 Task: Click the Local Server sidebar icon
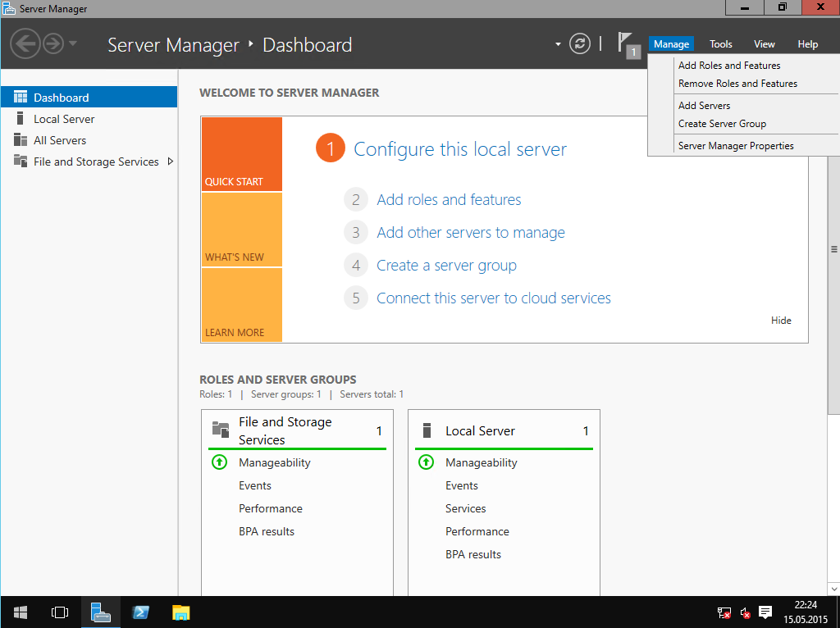21,118
